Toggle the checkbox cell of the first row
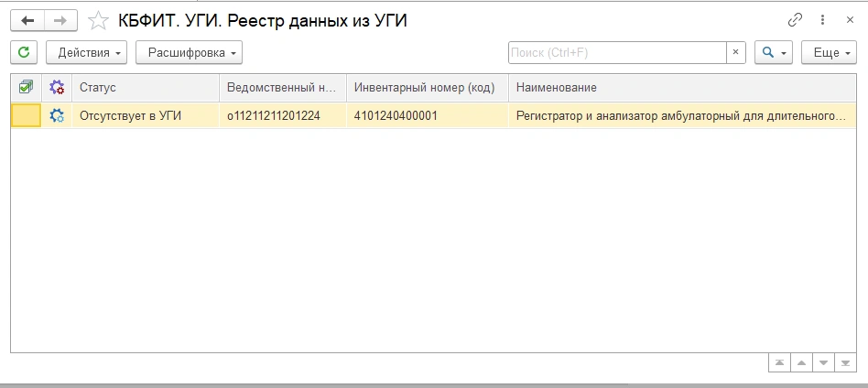868x388 pixels. [x=26, y=115]
